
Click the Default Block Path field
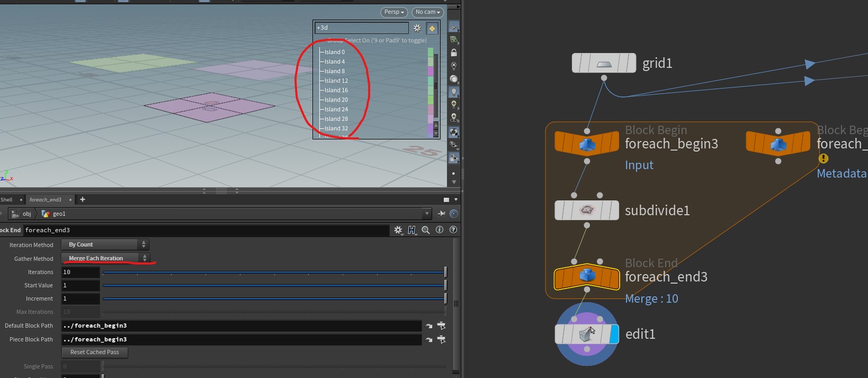(241, 326)
